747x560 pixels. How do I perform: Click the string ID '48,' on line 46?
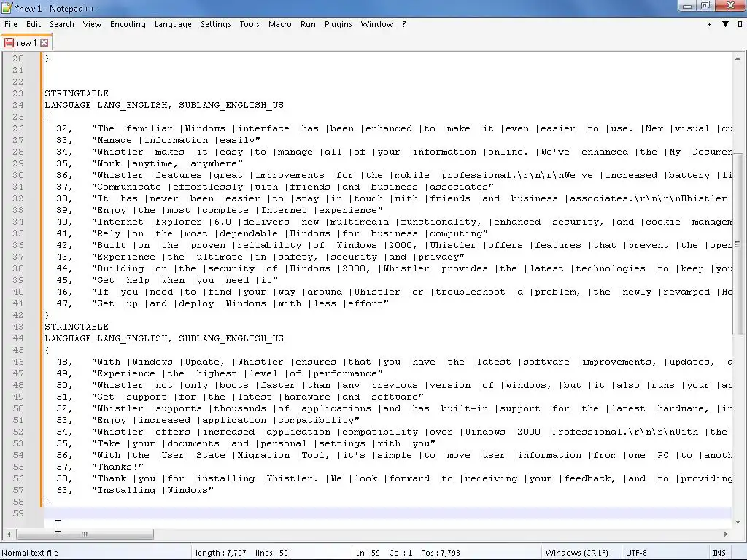(x=65, y=362)
